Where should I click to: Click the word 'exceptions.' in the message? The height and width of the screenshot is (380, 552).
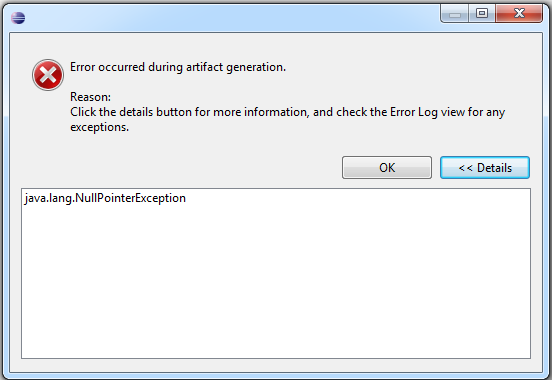click(100, 127)
